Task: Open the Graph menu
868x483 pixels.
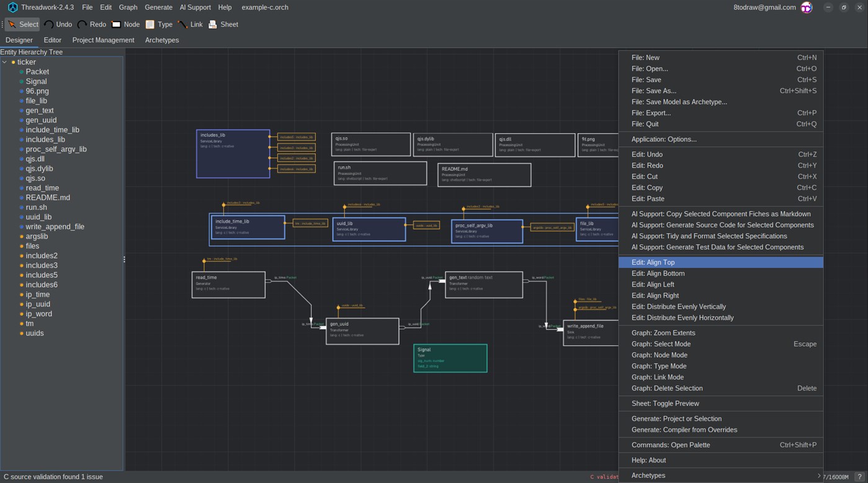Action: pyautogui.click(x=128, y=7)
